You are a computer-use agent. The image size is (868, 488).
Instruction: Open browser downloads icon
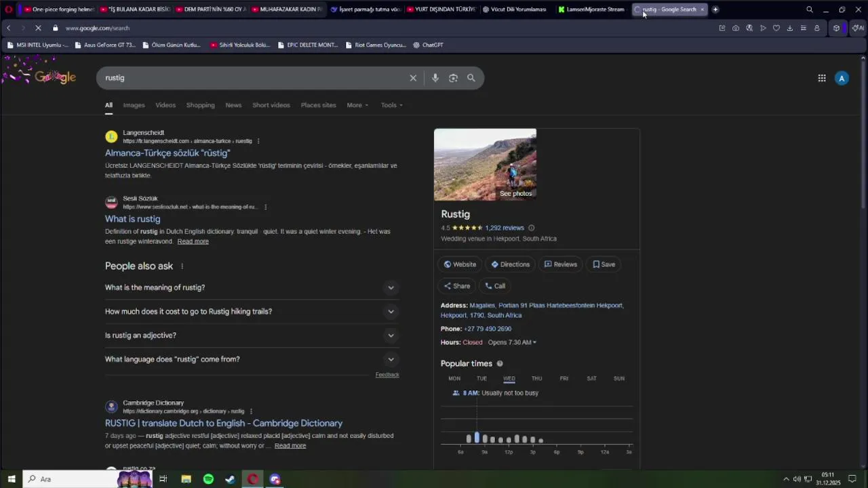pos(790,28)
